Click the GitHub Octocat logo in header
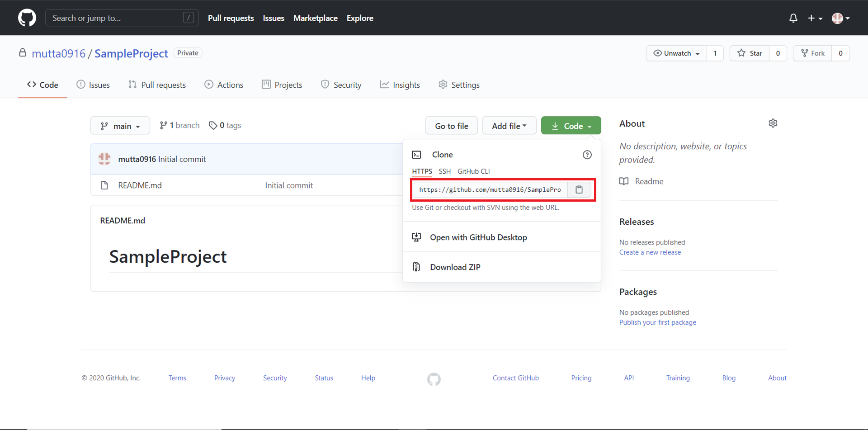This screenshot has height=430, width=868. point(27,18)
